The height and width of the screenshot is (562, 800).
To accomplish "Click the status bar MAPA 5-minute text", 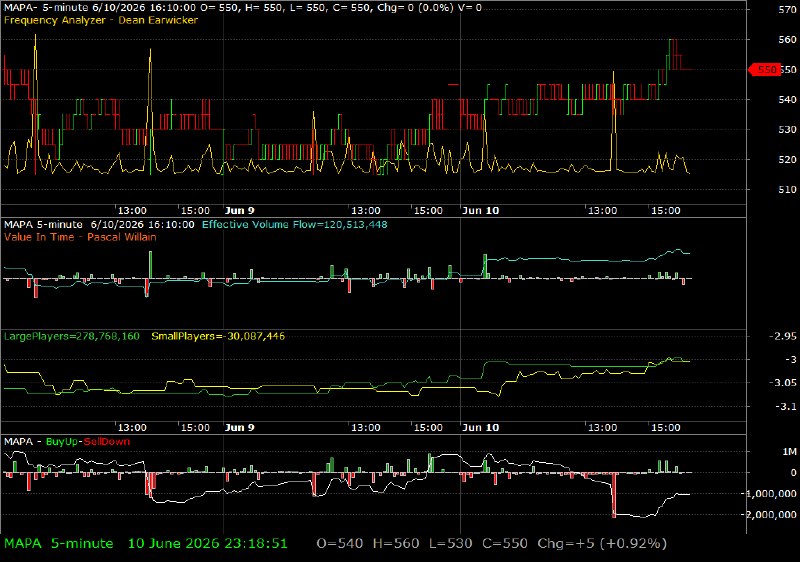I will [59, 544].
